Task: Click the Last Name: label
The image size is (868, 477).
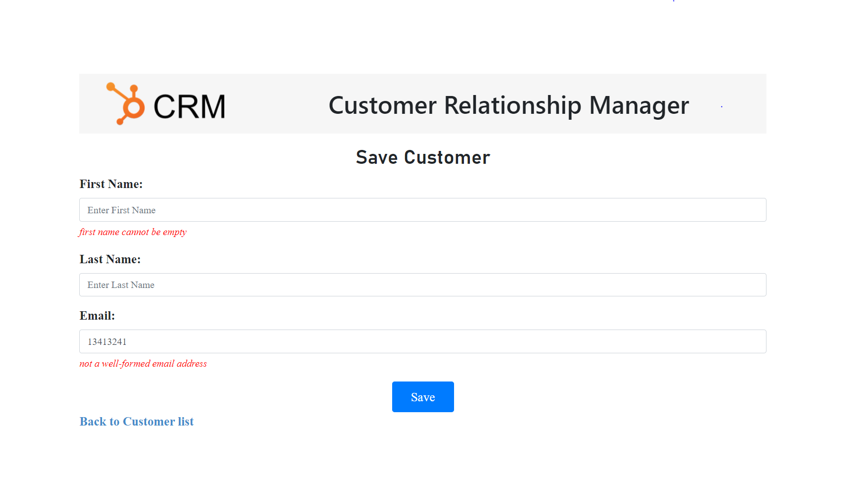Action: pos(109,259)
